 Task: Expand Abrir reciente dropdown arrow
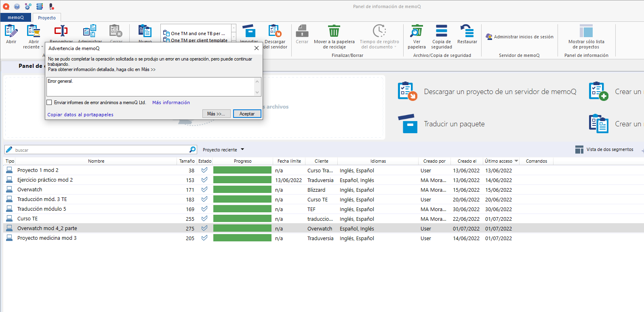coord(42,47)
